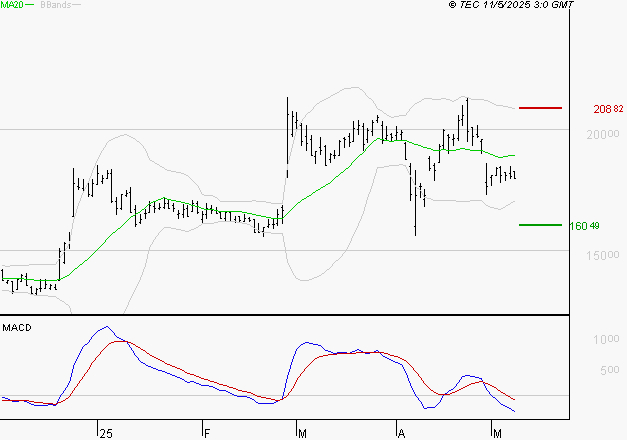The width and height of the screenshot is (627, 440).
Task: Click the 25 year marker on time axis
Action: point(106,434)
